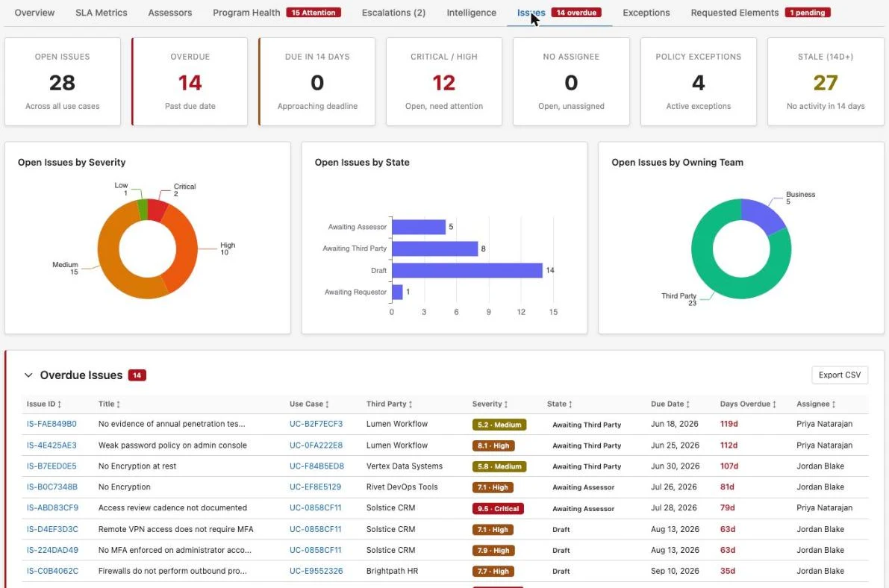The width and height of the screenshot is (889, 588).
Task: Click the 14 overdue badge
Action: [576, 13]
